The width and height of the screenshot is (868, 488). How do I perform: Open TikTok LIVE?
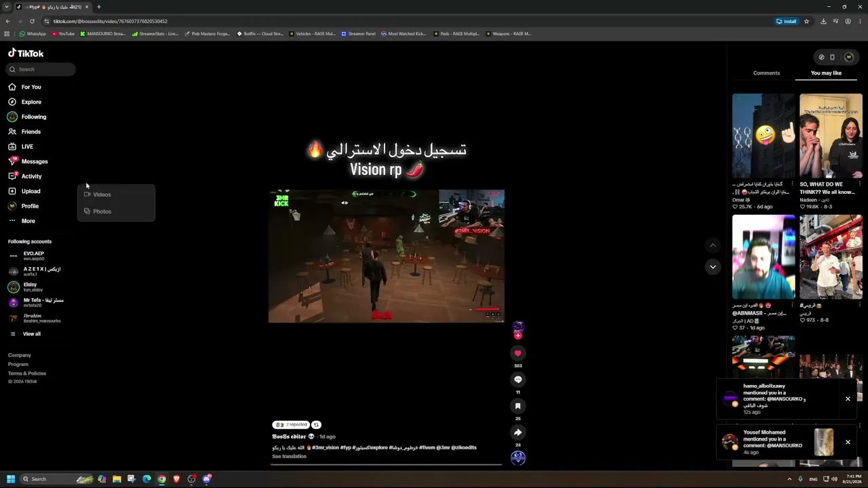tap(21, 146)
